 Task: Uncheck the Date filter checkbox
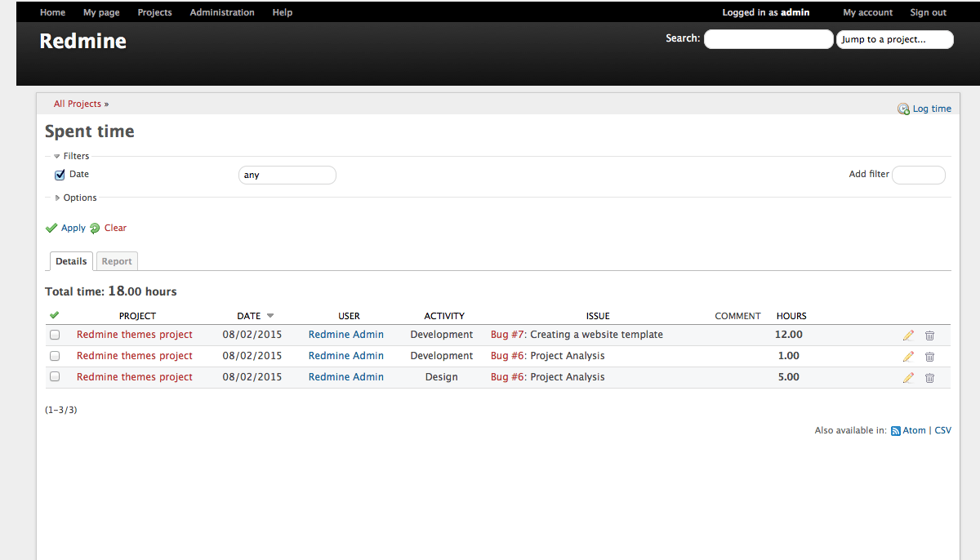pos(60,175)
